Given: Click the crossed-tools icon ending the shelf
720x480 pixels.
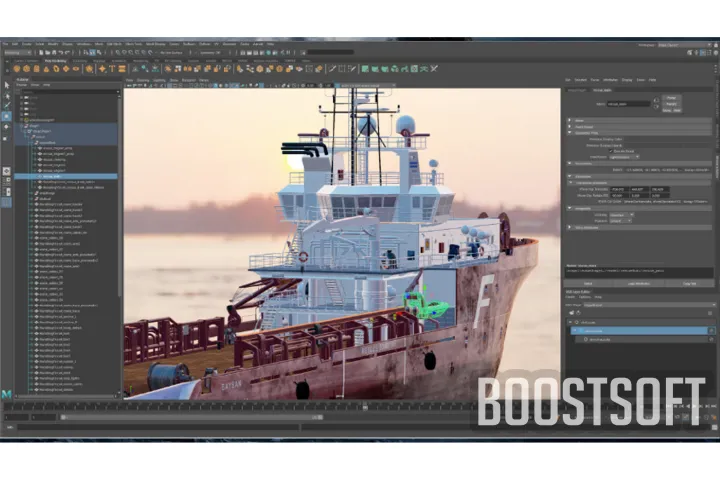Looking at the screenshot, I should [x=434, y=69].
